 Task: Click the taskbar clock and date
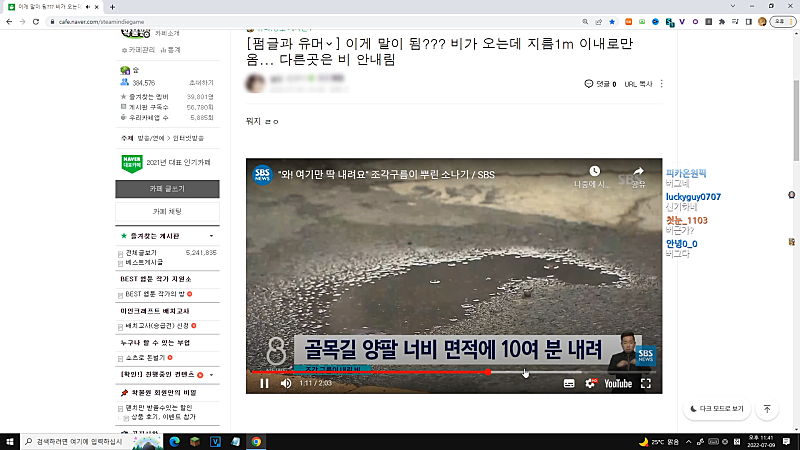(761, 441)
